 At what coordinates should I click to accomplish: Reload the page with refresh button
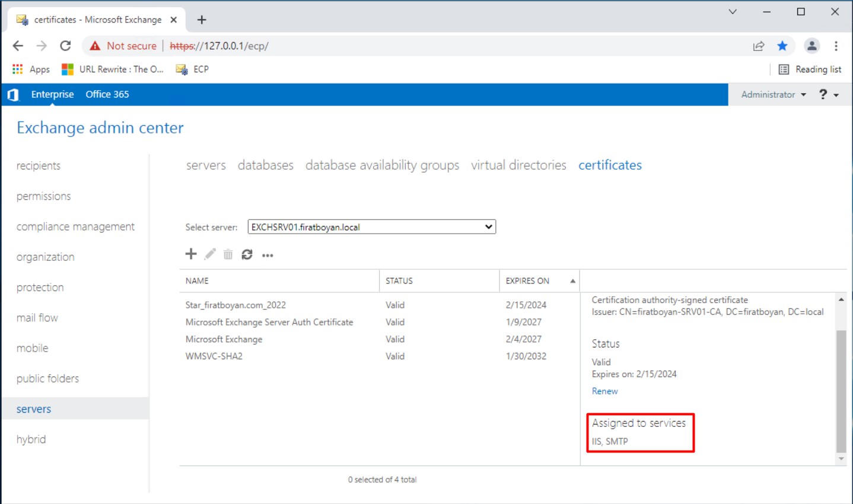pyautogui.click(x=65, y=46)
